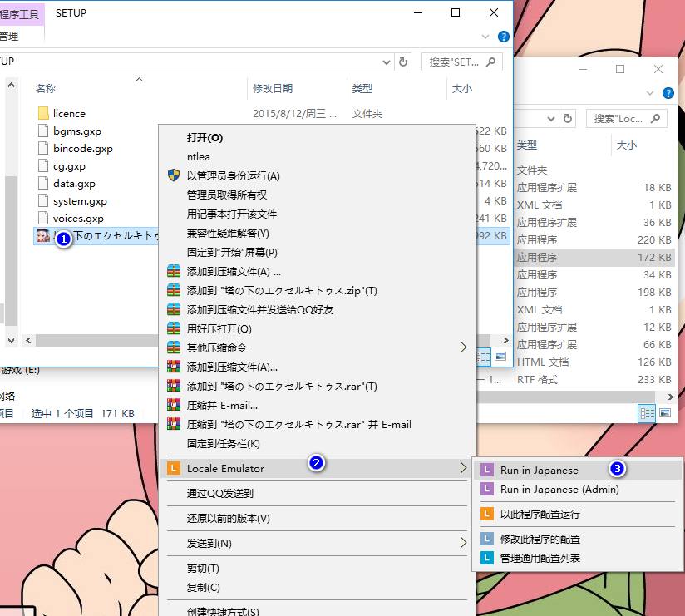Click the bgms.gxp file icon
This screenshot has height=616, width=685.
(x=43, y=131)
